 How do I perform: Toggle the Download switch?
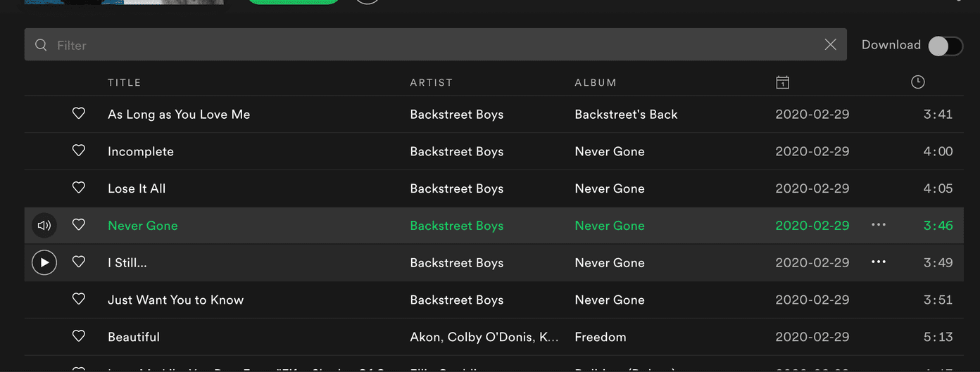(x=946, y=46)
